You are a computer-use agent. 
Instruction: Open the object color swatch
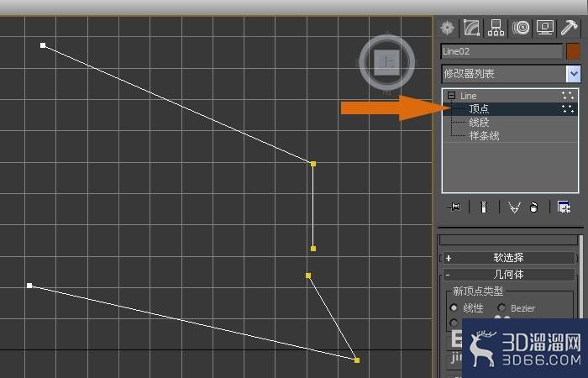(573, 51)
